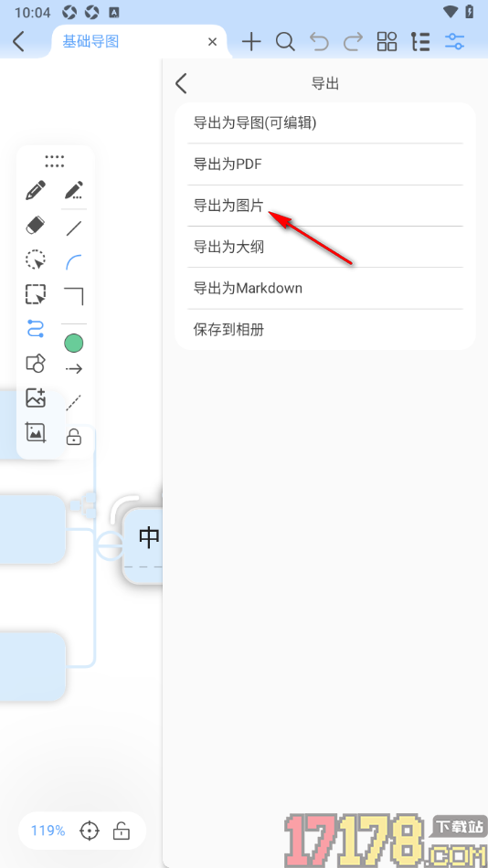This screenshot has width=488, height=868.
Task: Select the lasso selection tool
Action: (36, 259)
